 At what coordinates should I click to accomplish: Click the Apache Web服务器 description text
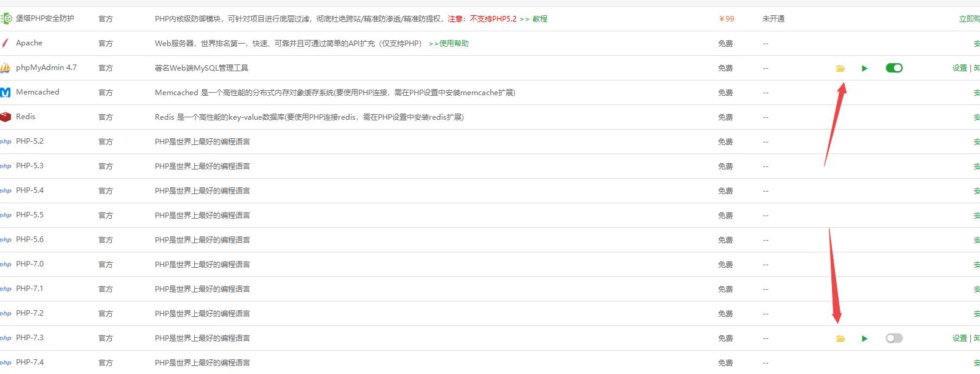click(288, 44)
